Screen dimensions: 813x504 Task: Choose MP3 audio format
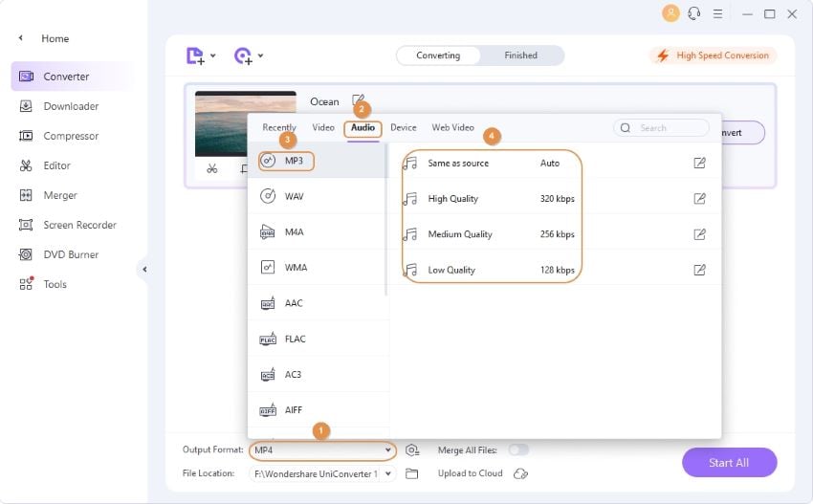point(318,161)
